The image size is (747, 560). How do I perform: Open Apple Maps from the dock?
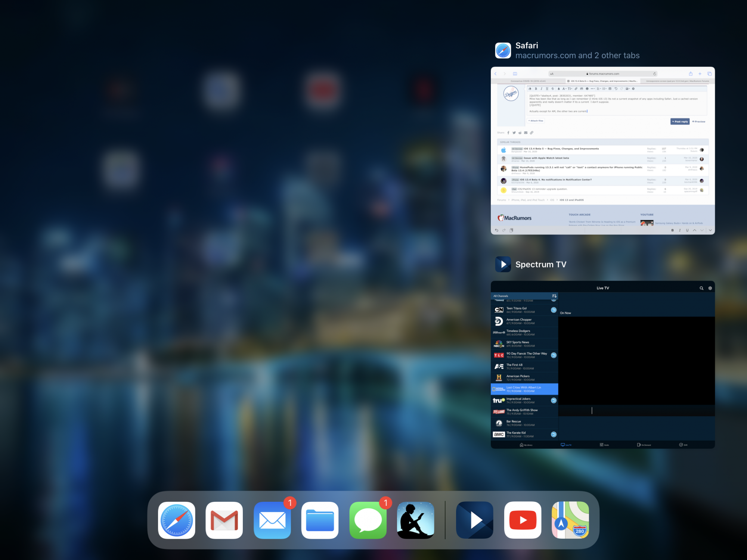click(x=570, y=520)
